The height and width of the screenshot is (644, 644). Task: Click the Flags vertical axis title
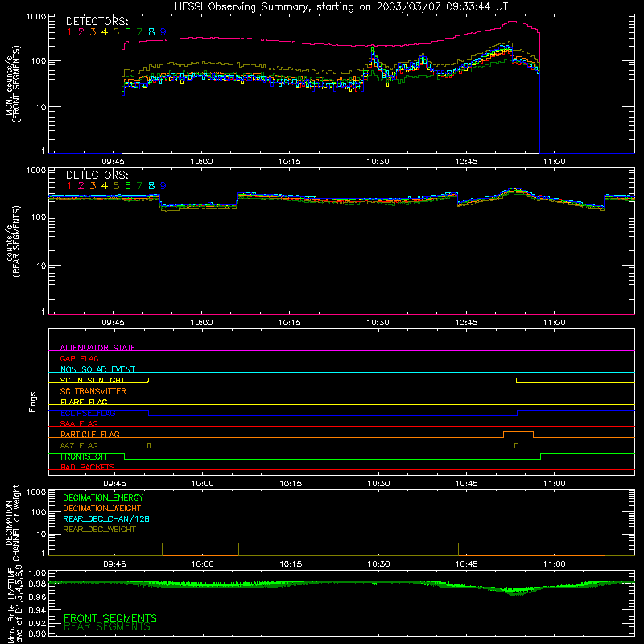point(33,402)
